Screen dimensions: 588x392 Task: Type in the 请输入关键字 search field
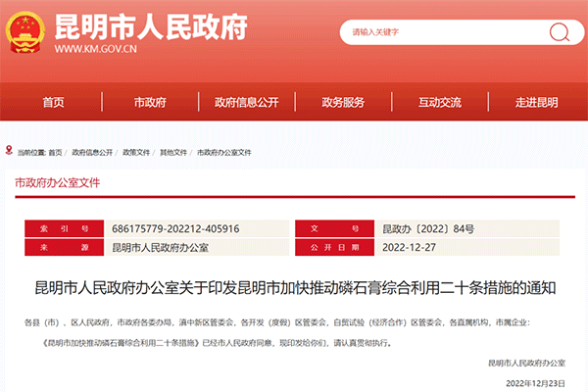(x=441, y=31)
